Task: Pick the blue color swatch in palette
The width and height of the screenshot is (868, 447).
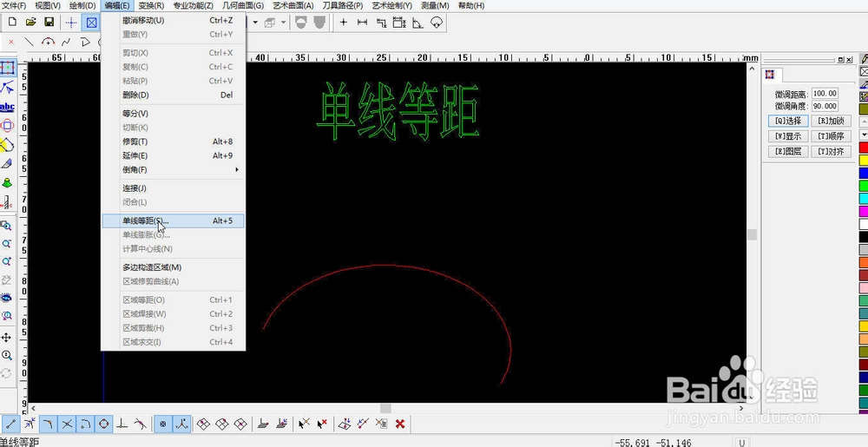Action: tap(864, 173)
